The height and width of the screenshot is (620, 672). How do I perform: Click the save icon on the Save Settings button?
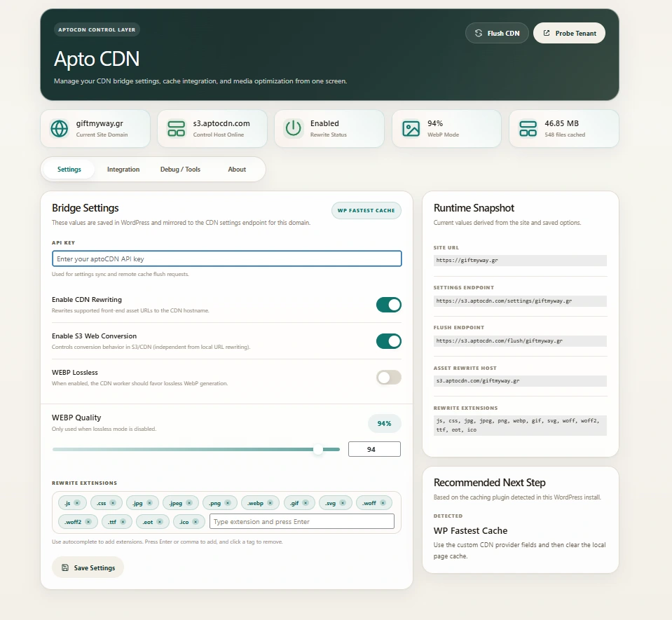coord(67,568)
